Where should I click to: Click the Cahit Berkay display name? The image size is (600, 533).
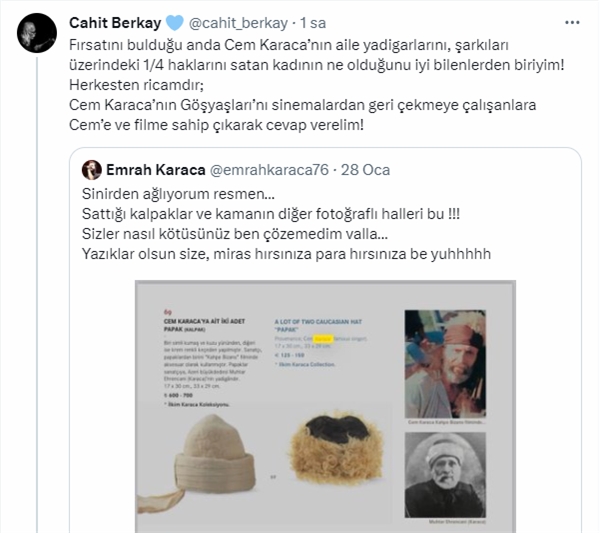(x=115, y=23)
